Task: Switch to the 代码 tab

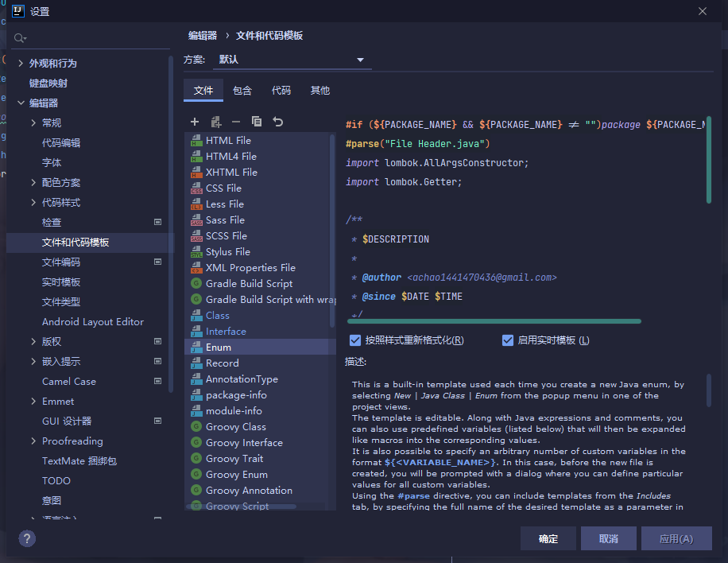Action: click(x=281, y=91)
